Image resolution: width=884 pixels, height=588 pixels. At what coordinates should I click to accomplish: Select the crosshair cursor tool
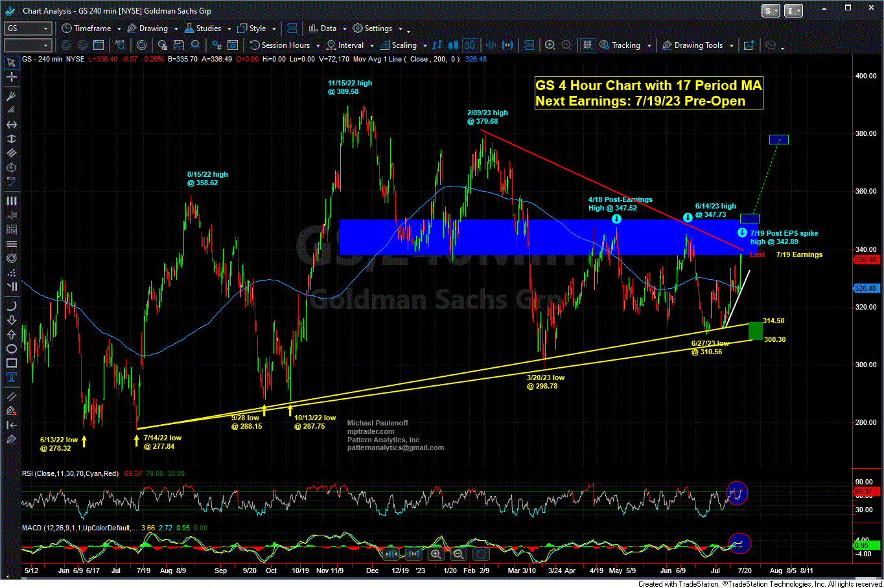coord(11,77)
